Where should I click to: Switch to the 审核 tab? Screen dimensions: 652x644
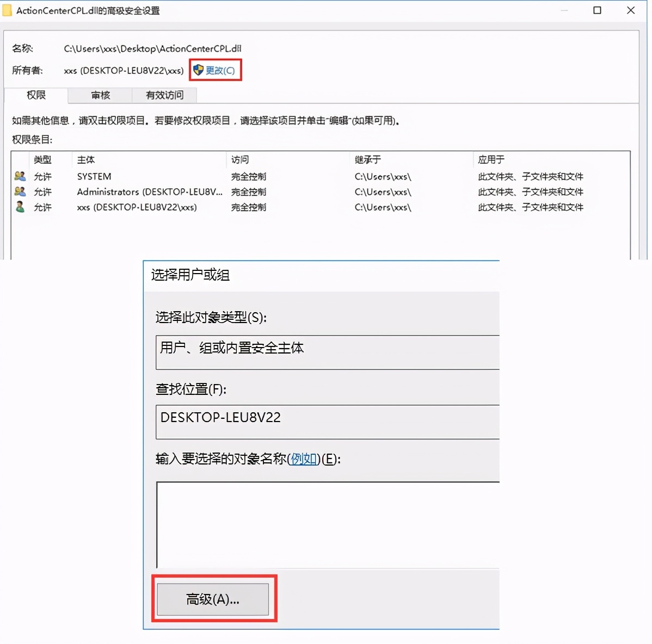point(100,95)
